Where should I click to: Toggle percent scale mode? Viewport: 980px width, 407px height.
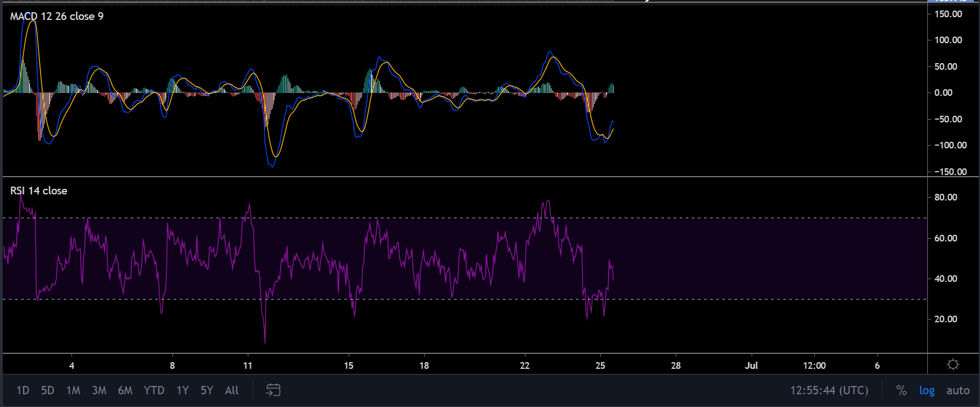[901, 390]
